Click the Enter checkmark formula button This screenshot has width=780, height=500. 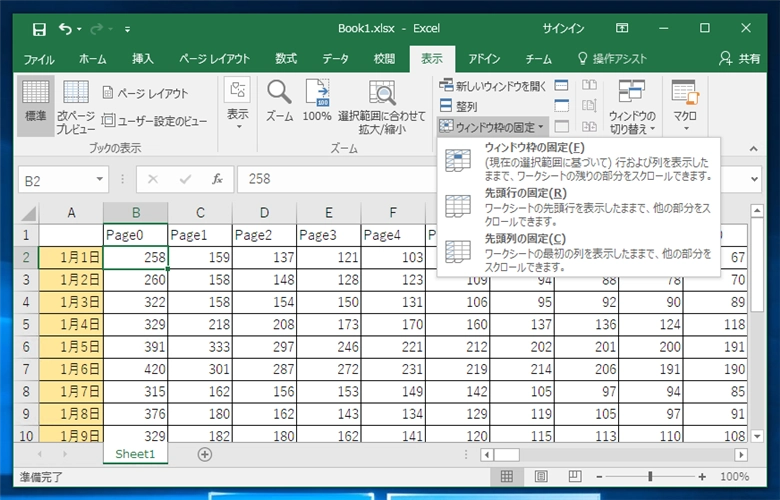[186, 179]
